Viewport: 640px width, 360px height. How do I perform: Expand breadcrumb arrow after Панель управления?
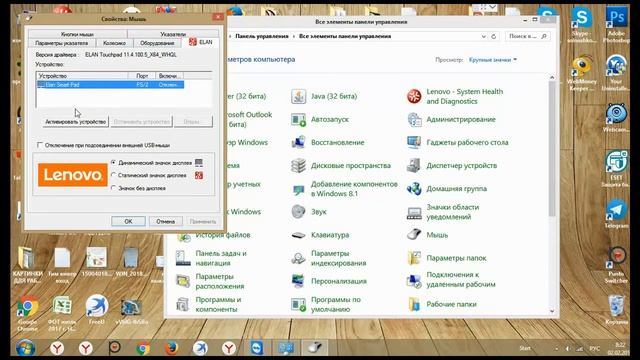point(294,36)
